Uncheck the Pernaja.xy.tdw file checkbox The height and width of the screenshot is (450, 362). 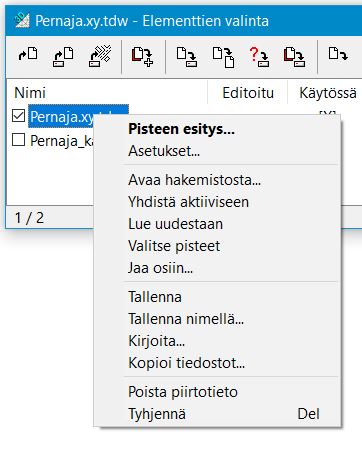[18, 116]
